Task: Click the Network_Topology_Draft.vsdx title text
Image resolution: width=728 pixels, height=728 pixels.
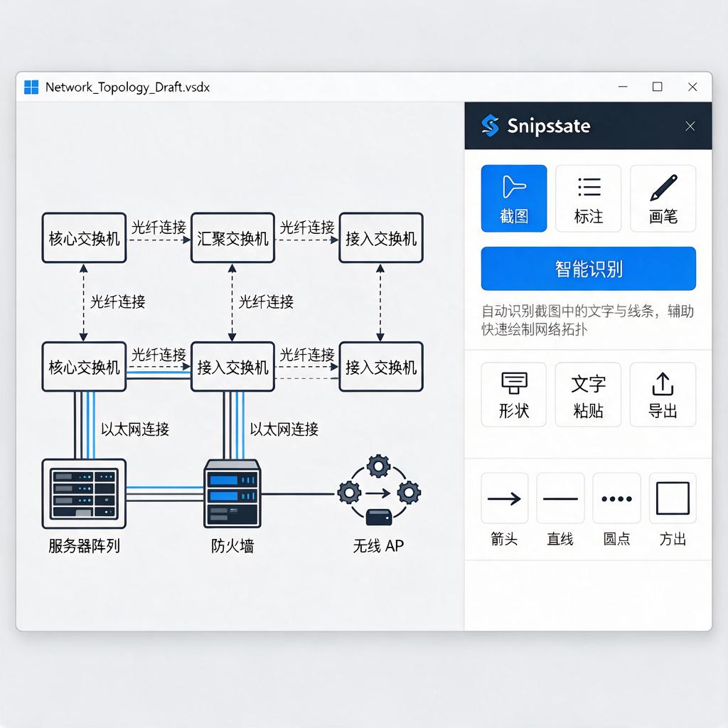Action: [128, 87]
